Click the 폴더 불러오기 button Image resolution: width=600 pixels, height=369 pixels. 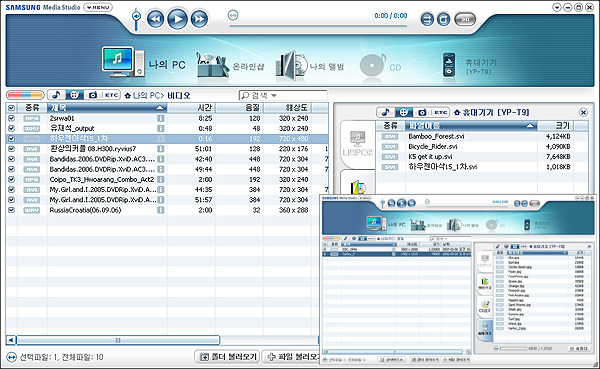227,357
